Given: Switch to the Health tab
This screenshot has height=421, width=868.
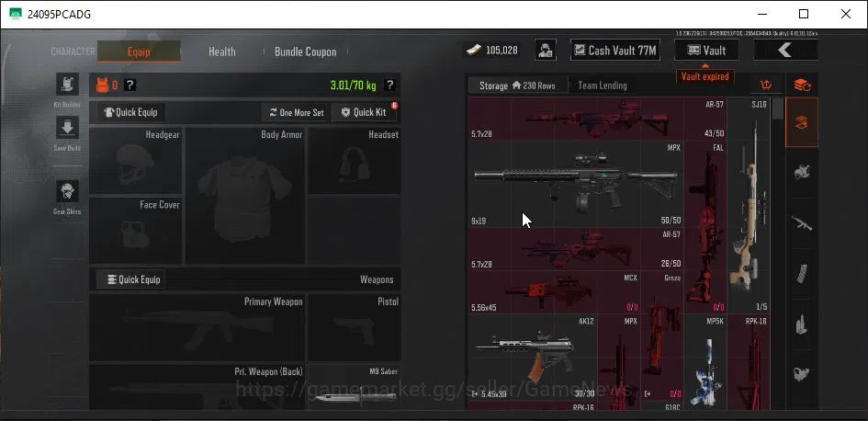Looking at the screenshot, I should coord(222,51).
